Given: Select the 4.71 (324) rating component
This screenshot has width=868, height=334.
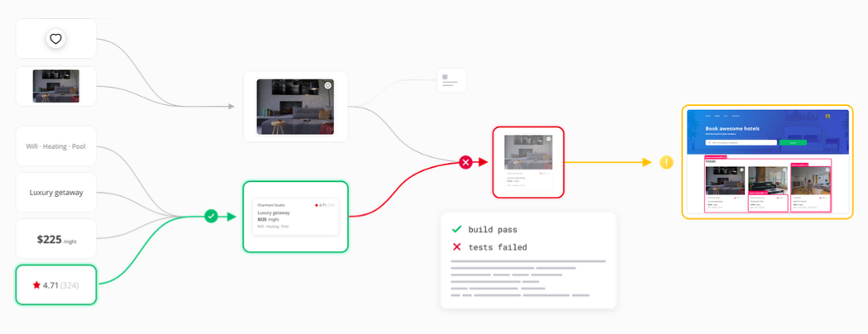Looking at the screenshot, I should point(56,285).
